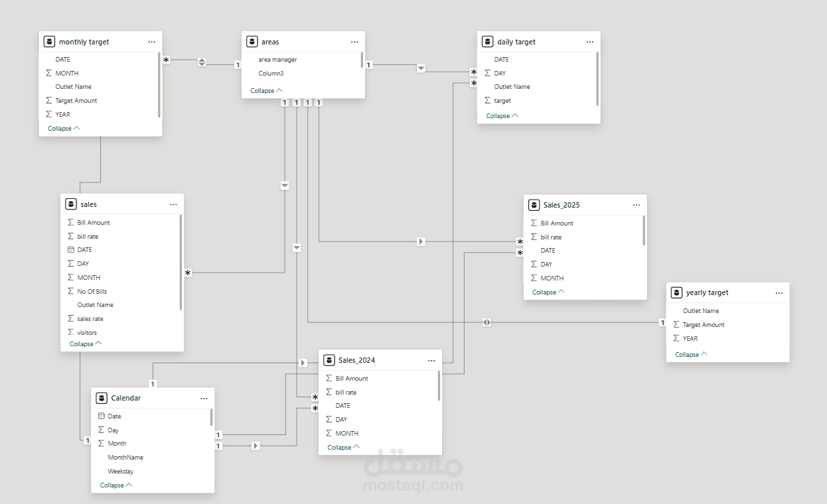Open yearly target table ellipsis menu
Viewport: 827px width, 504px height.
point(779,292)
